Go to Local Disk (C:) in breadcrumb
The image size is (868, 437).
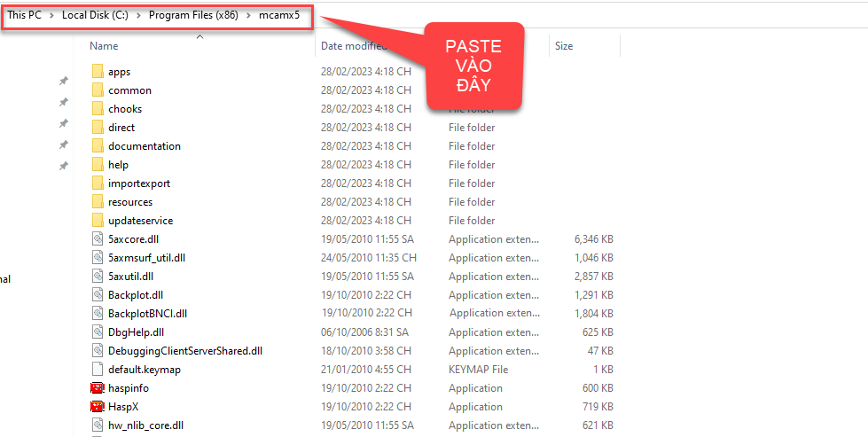pos(95,15)
